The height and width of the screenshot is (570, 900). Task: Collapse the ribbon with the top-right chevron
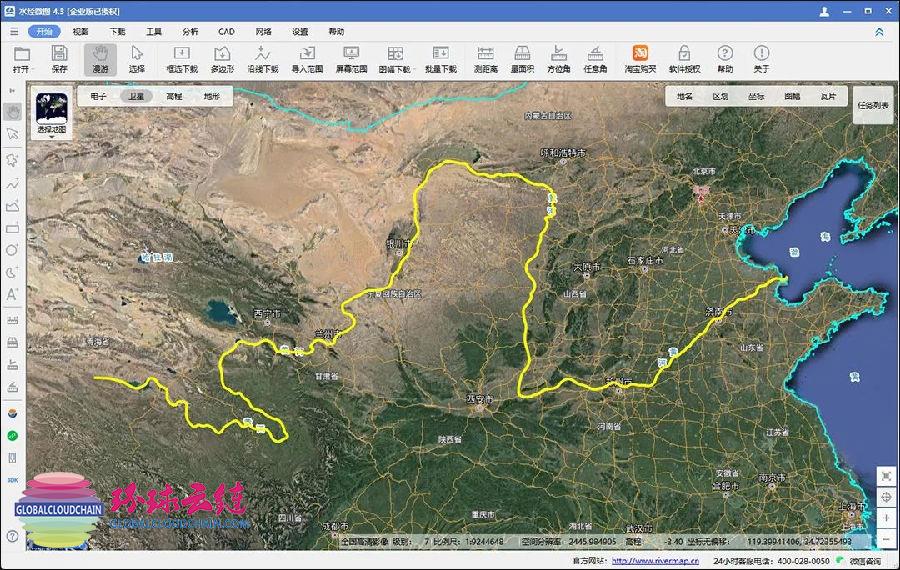879,31
